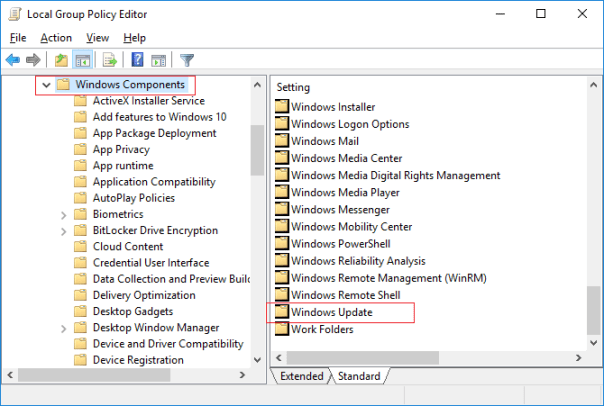
Task: Expand the BitLocker Drive Encryption node
Action: [x=64, y=231]
